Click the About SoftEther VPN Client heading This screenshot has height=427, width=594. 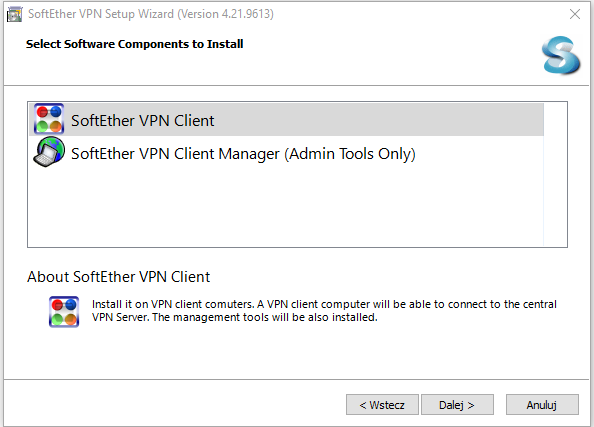point(119,277)
